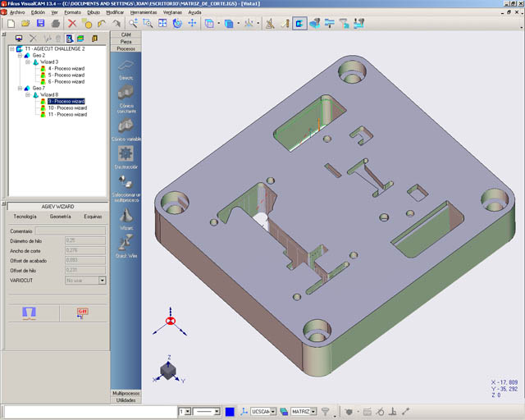Click the red X delete toolbar icon
525x420 pixels.
click(72, 24)
